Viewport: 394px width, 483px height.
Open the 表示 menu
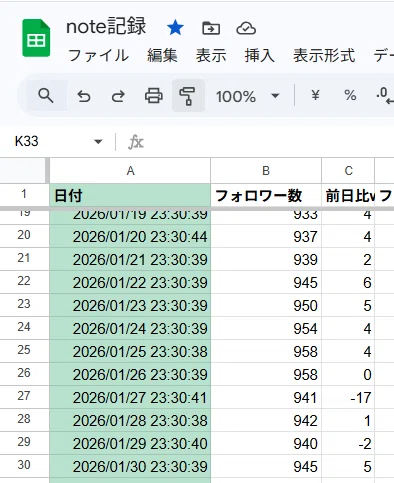211,55
